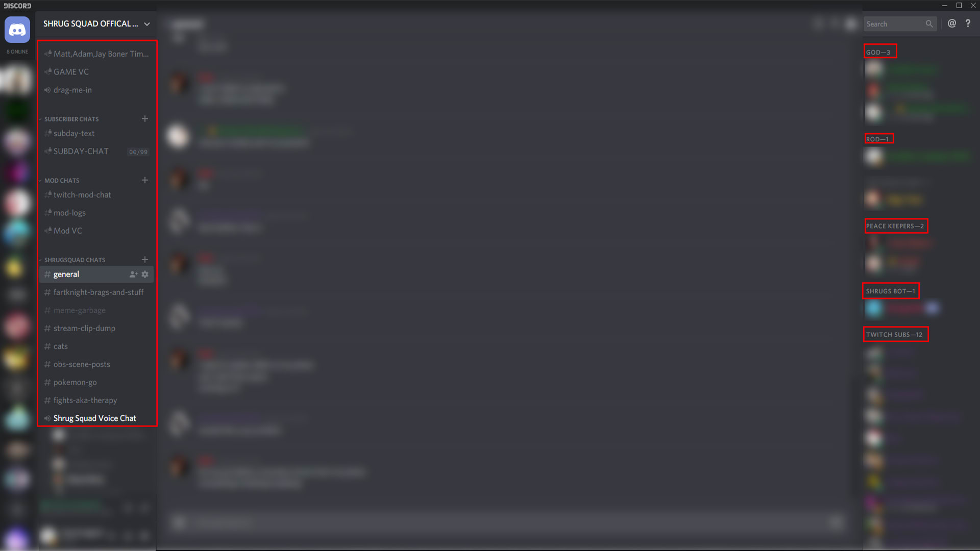Select the Shrug Squad Voice Chat channel
Viewport: 980px width, 551px height.
coord(94,418)
